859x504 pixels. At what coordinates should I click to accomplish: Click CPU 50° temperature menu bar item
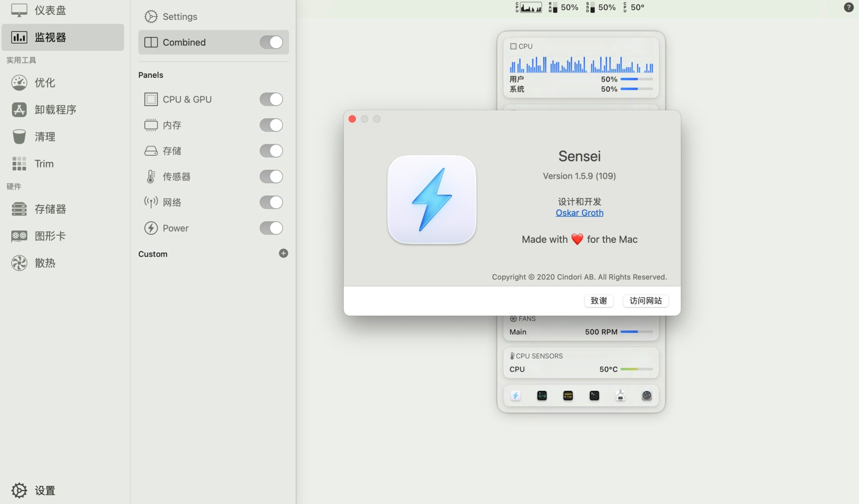(634, 7)
